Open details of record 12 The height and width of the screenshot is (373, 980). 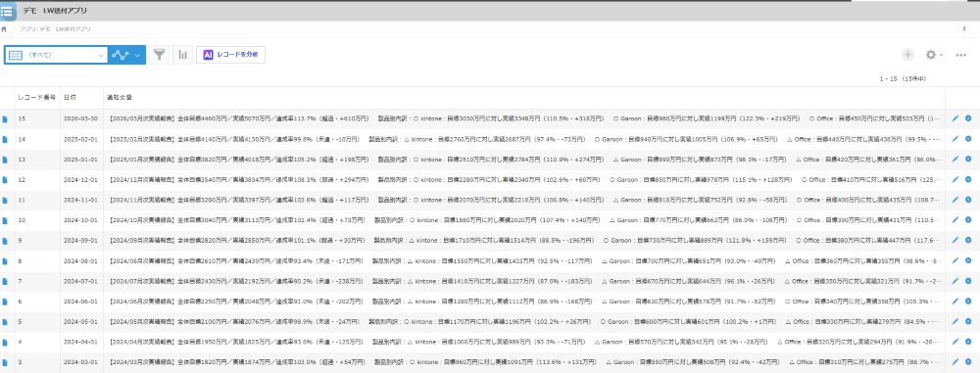tap(5, 180)
